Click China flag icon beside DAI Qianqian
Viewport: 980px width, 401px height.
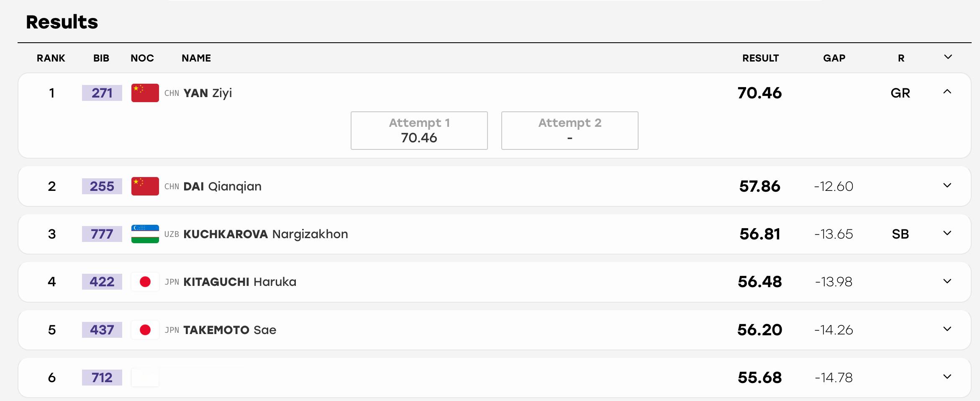145,186
